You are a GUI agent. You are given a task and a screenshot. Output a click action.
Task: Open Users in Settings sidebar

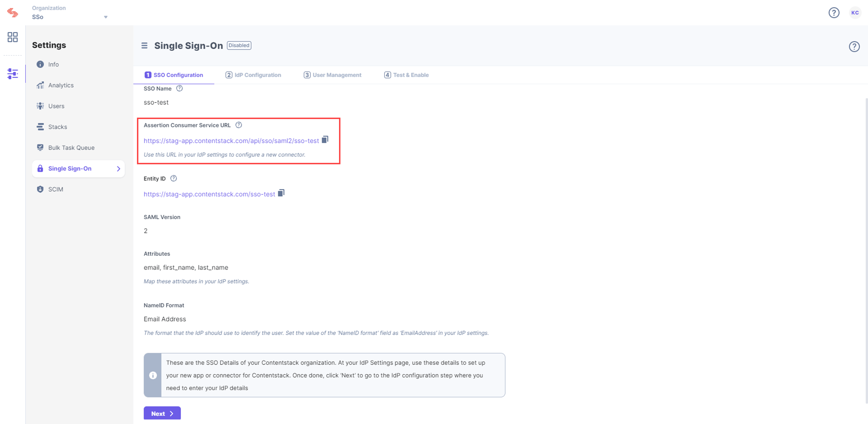(78, 106)
